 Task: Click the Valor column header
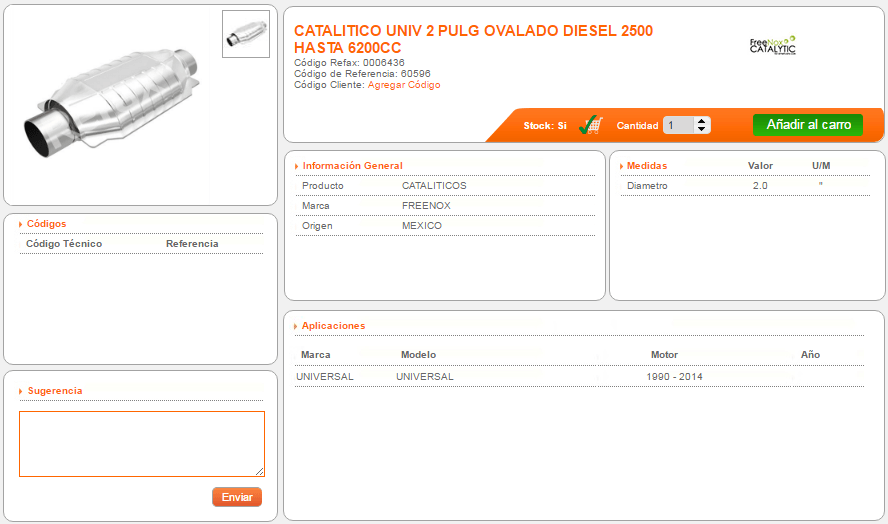[x=760, y=166]
